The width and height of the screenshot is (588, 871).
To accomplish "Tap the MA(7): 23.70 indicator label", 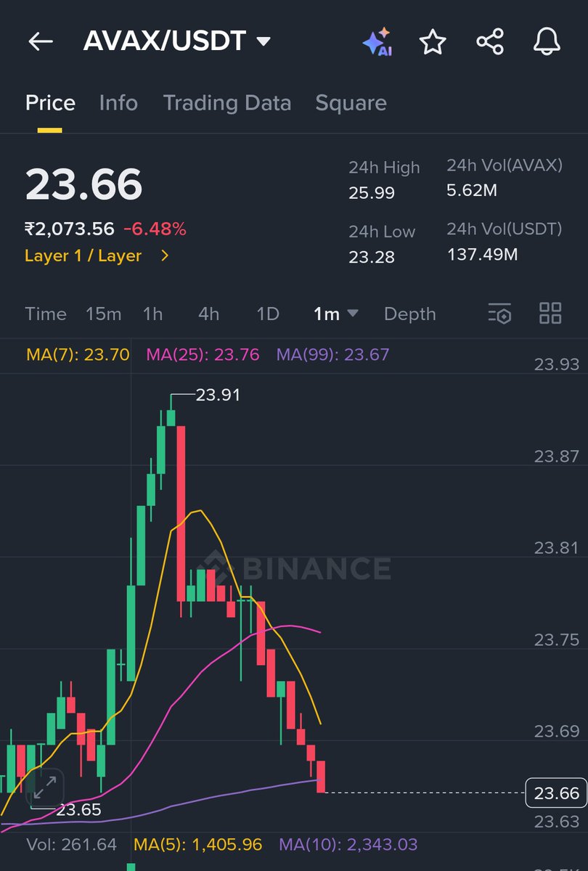I will 78,355.
